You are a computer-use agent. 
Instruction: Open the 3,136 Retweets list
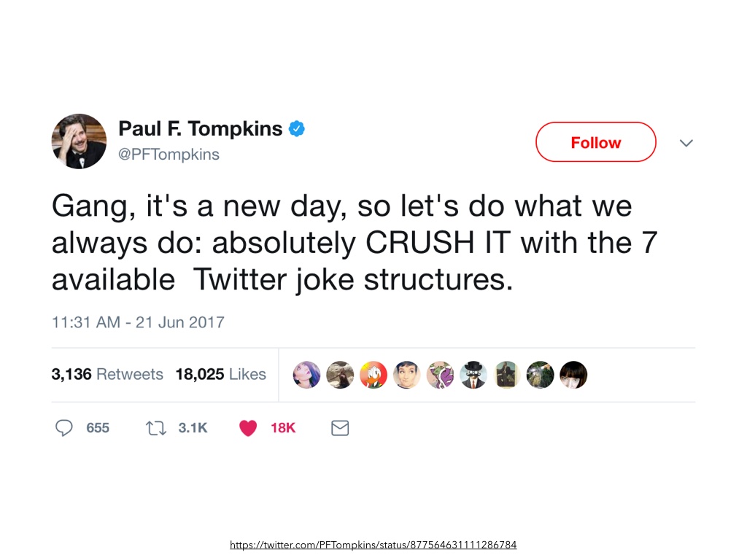coord(107,375)
